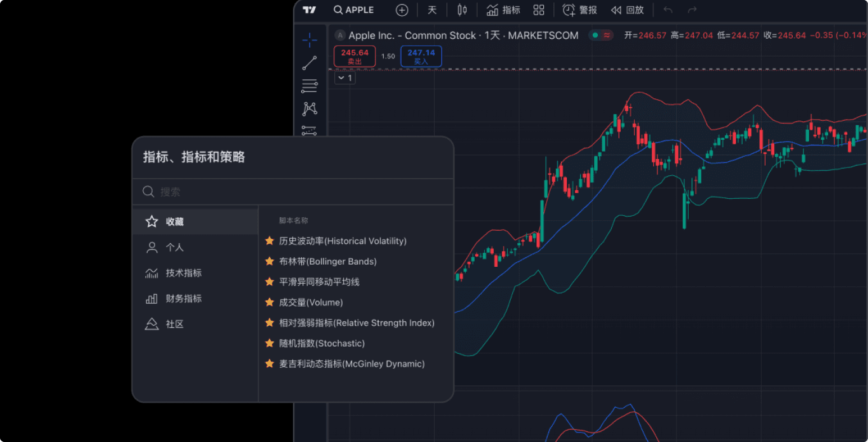Open the 天 timeframe interval dropdown
This screenshot has width=868, height=442.
(x=432, y=10)
